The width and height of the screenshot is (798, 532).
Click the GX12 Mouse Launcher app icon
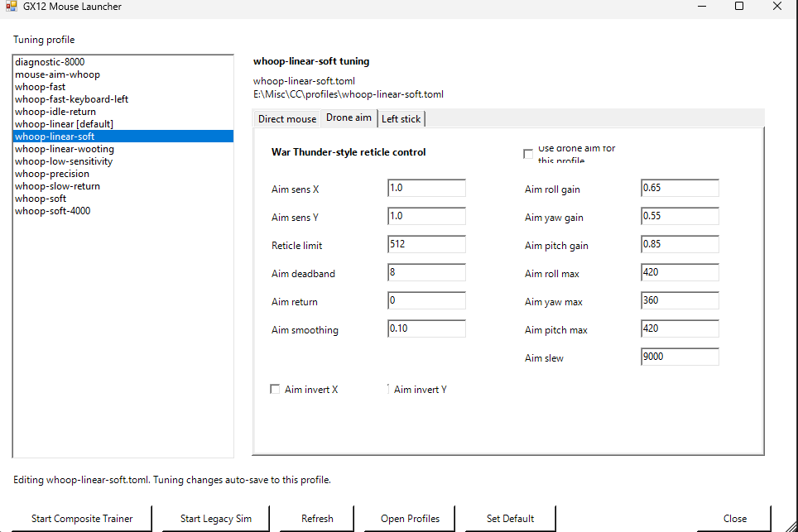(x=12, y=6)
